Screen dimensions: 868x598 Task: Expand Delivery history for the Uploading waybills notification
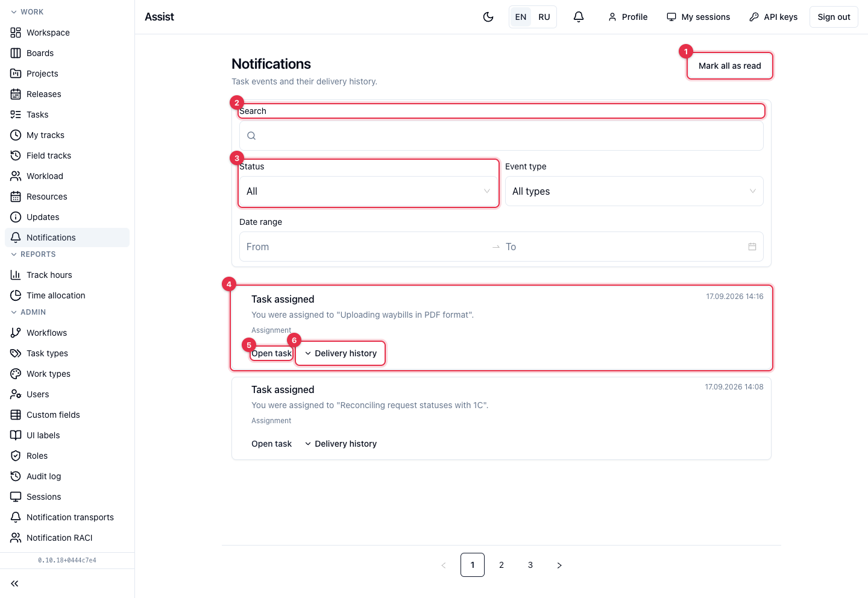(341, 353)
